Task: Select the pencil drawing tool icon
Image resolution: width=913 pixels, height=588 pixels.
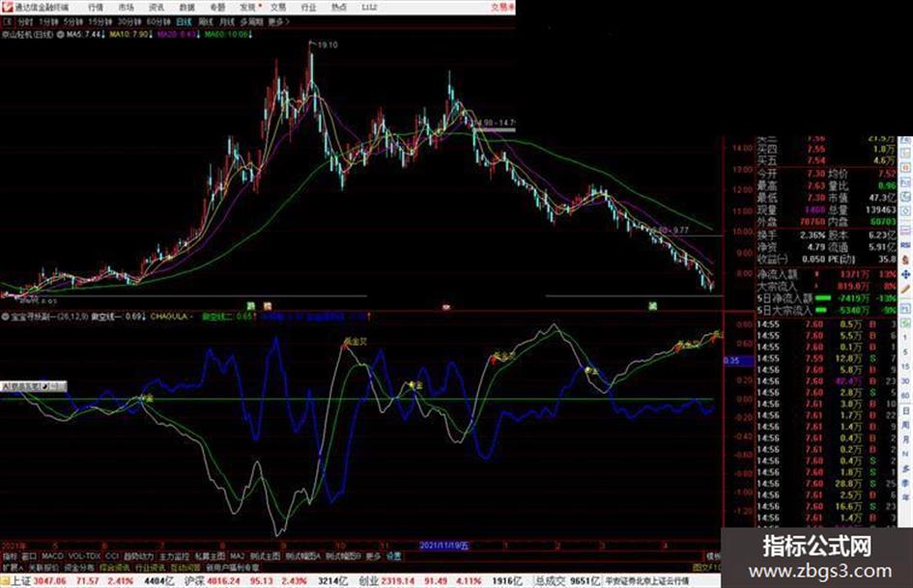Action: pos(906,289)
